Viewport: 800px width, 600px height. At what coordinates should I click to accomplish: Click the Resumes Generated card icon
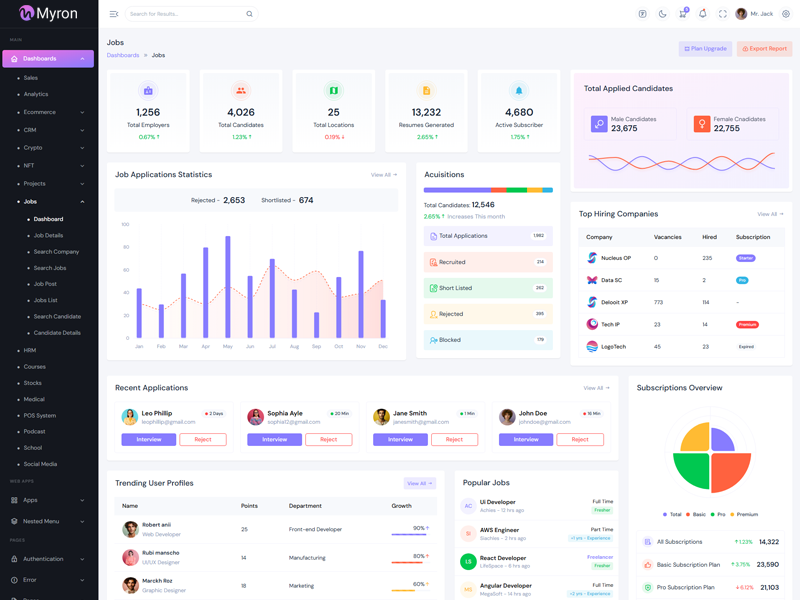(x=426, y=90)
